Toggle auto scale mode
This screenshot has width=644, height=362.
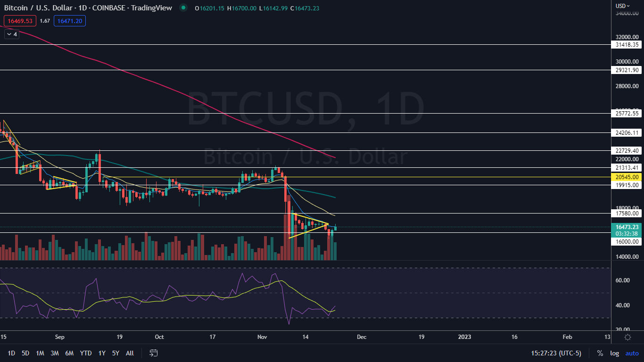632,353
